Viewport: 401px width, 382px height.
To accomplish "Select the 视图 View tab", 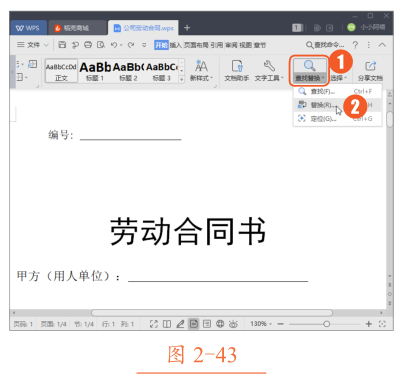I will tap(246, 45).
